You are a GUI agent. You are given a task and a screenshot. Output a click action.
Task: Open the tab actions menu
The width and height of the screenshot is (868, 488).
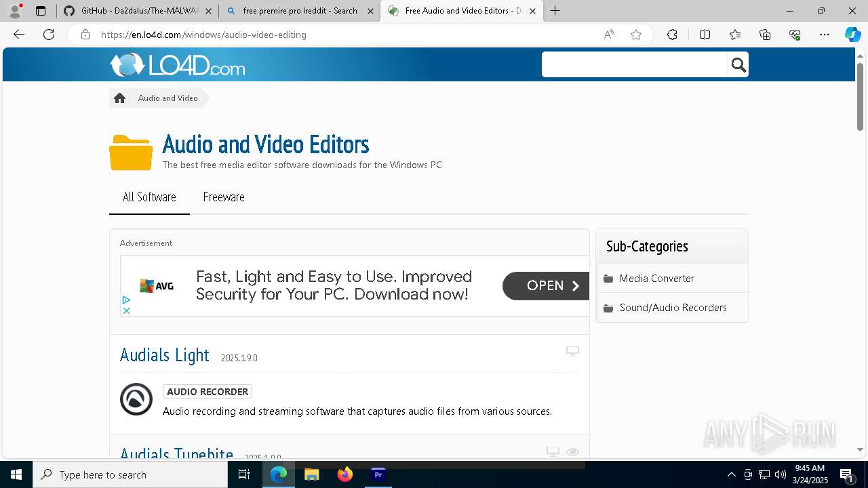(x=41, y=11)
